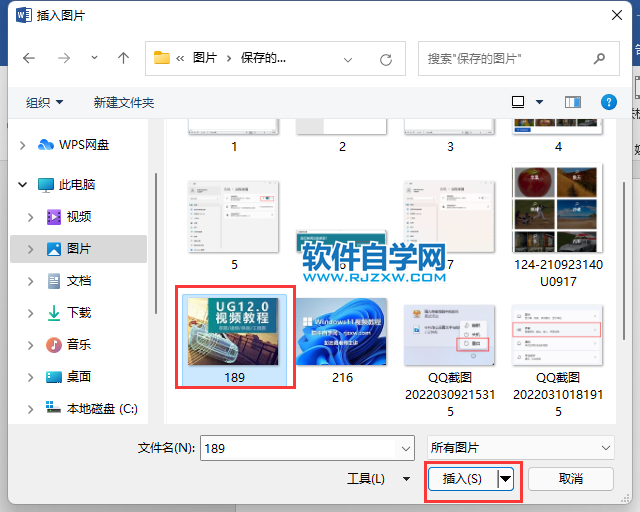Screen dimensions: 640x512
Task: Select image file named 1
Action: (x=234, y=136)
